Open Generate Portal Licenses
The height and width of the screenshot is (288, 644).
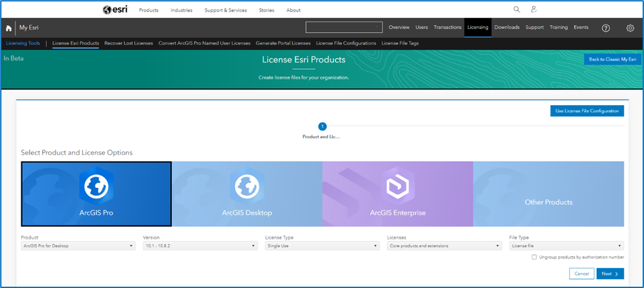[283, 43]
